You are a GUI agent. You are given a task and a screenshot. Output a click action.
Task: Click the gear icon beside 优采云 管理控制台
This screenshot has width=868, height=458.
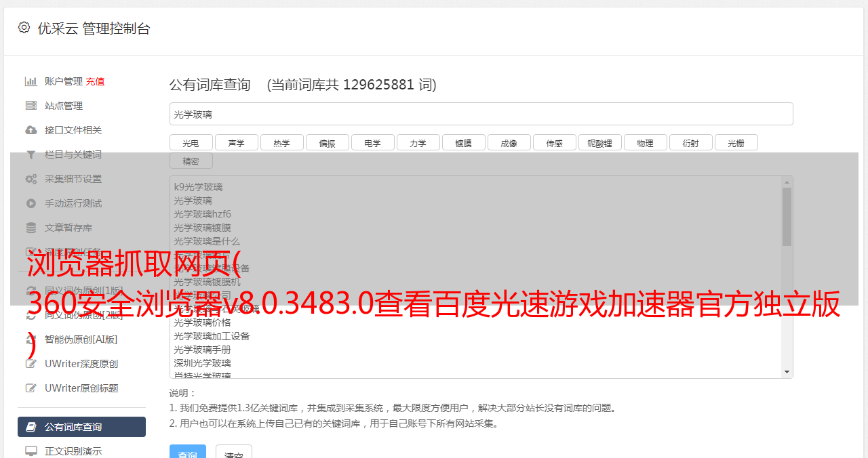(x=24, y=28)
